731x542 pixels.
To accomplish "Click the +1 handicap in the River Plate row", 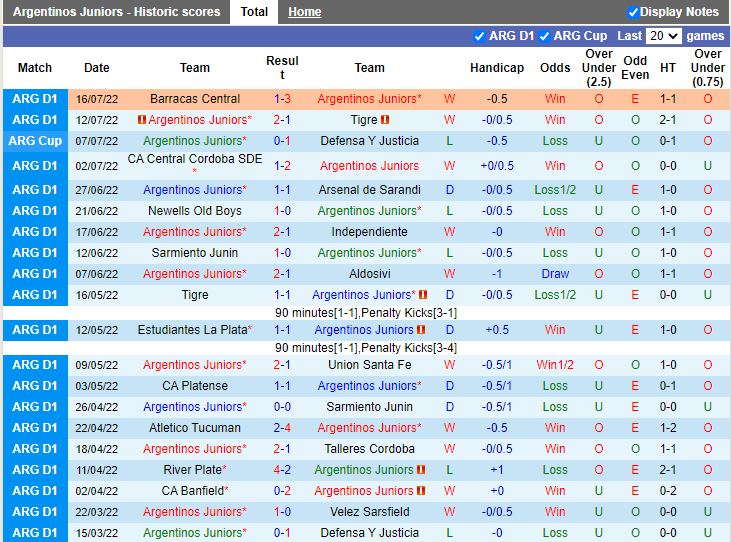I will (497, 470).
